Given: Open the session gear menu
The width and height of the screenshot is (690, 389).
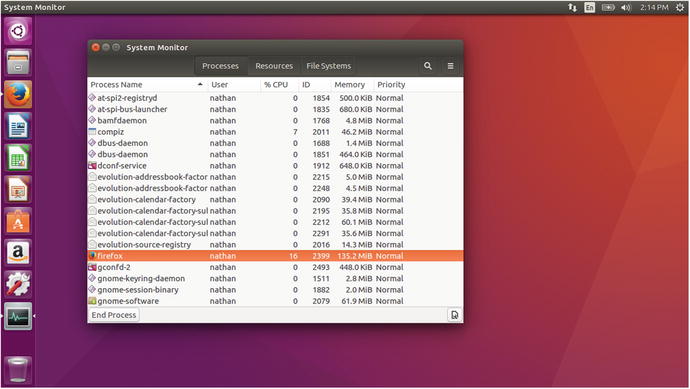Looking at the screenshot, I should coord(680,7).
